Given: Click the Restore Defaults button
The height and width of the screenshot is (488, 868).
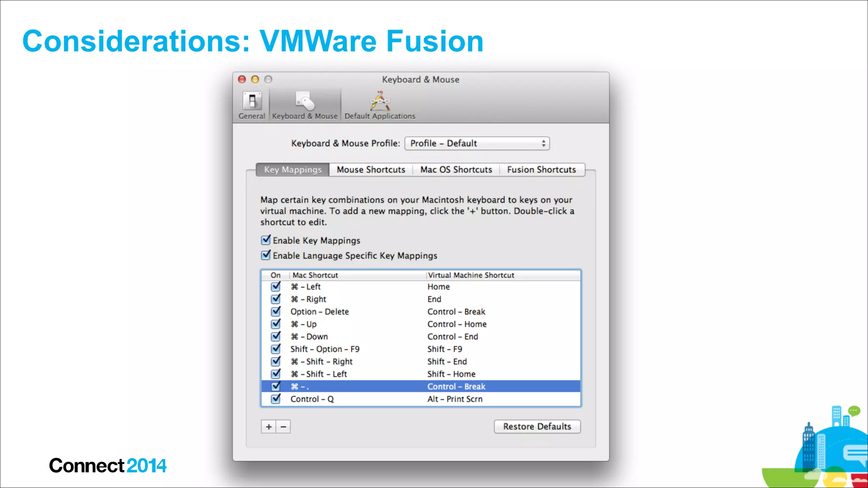Looking at the screenshot, I should click(537, 427).
